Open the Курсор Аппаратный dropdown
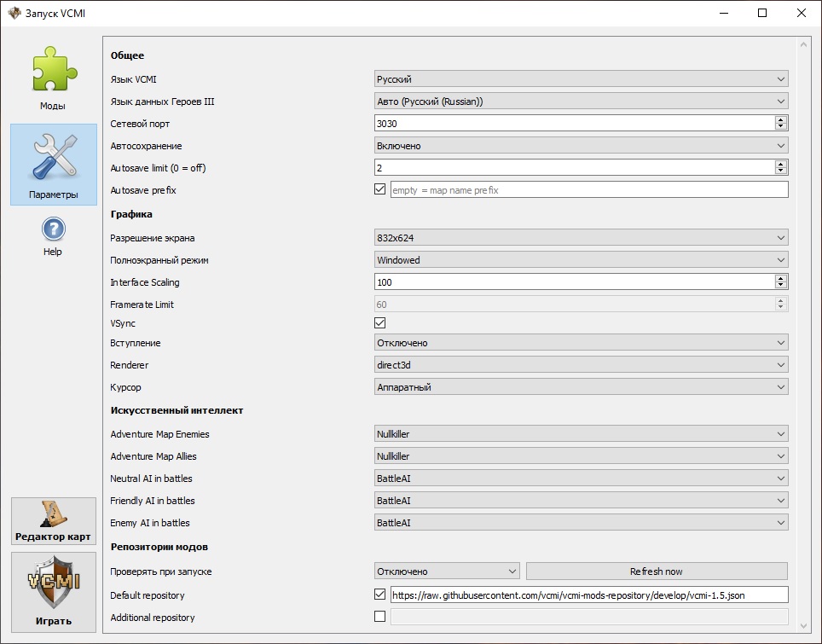 pyautogui.click(x=581, y=387)
